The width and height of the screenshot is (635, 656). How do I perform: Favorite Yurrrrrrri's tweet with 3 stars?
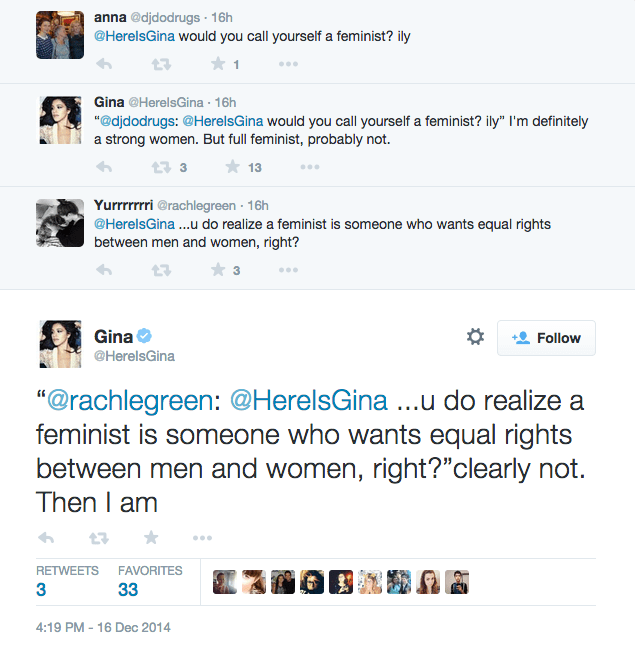(218, 270)
